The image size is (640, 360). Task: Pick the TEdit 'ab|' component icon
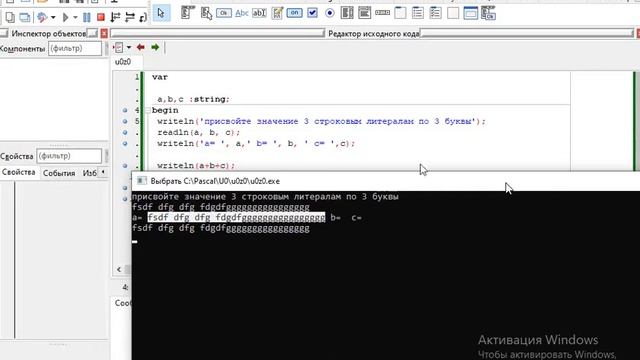click(x=259, y=13)
